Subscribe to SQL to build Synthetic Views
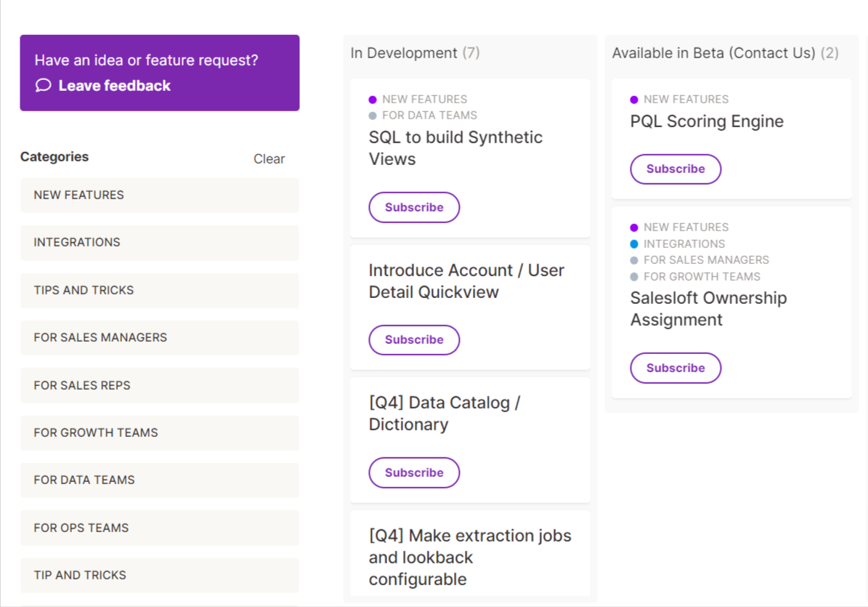 pyautogui.click(x=414, y=206)
